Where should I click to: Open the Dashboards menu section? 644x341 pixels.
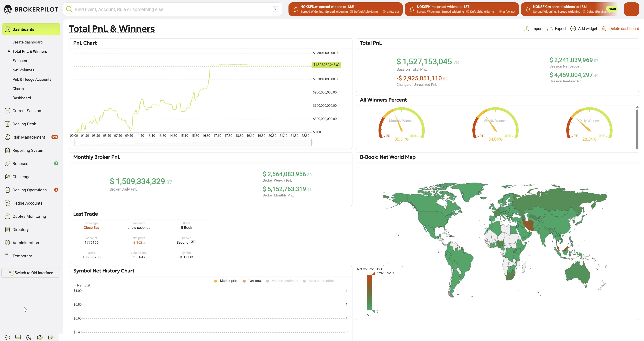click(31, 29)
